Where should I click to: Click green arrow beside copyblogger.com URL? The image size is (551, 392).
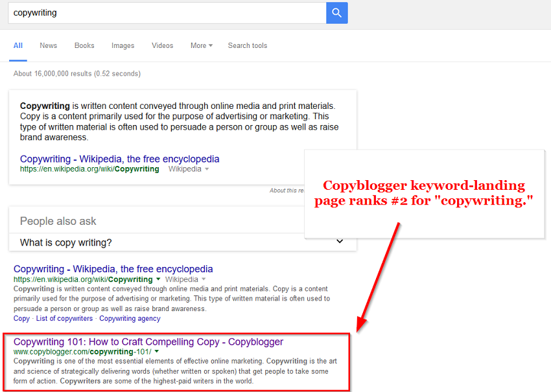point(157,351)
